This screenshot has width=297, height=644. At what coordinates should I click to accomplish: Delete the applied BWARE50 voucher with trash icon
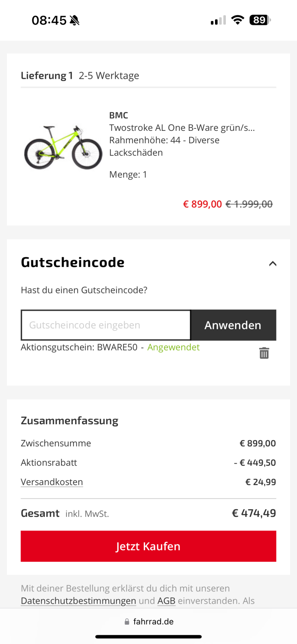[x=264, y=353]
